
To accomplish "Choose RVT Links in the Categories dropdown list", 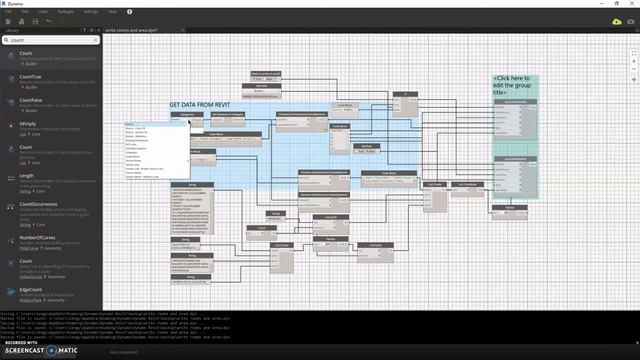I will (156, 144).
